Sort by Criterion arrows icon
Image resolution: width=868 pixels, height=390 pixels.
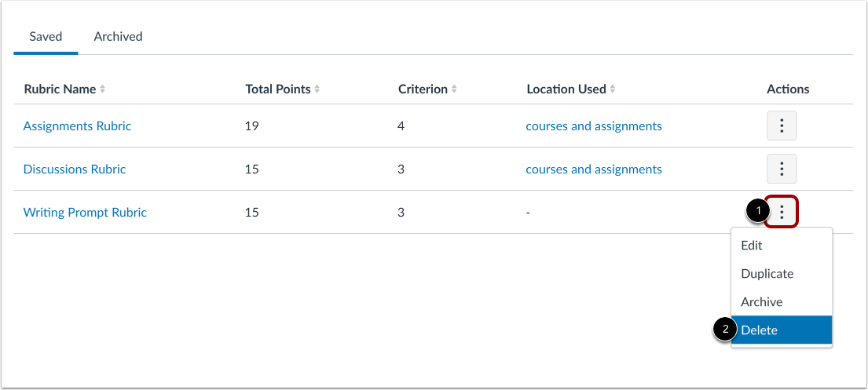click(x=455, y=89)
